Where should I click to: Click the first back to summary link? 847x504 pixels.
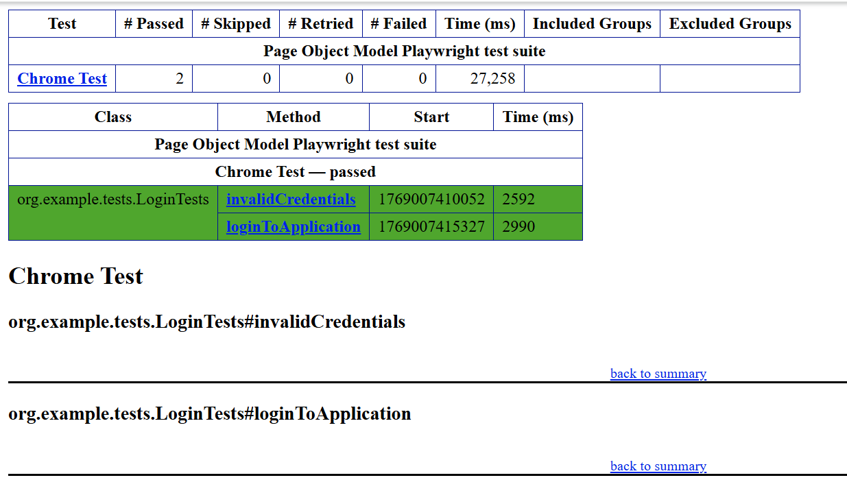658,374
